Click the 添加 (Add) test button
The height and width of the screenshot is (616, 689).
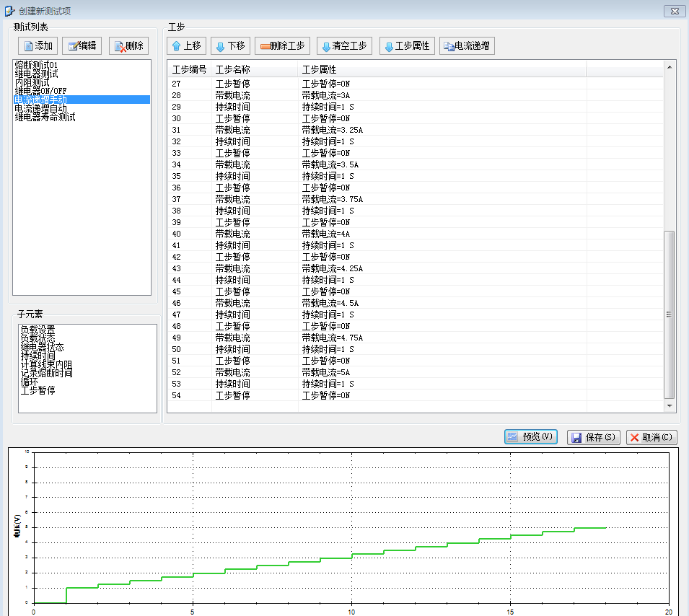(38, 45)
